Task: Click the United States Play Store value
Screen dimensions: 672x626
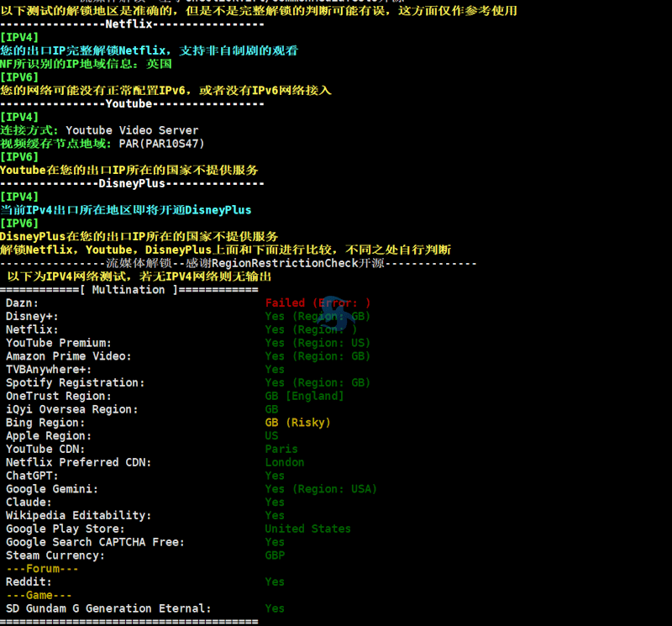Action: pyautogui.click(x=307, y=529)
